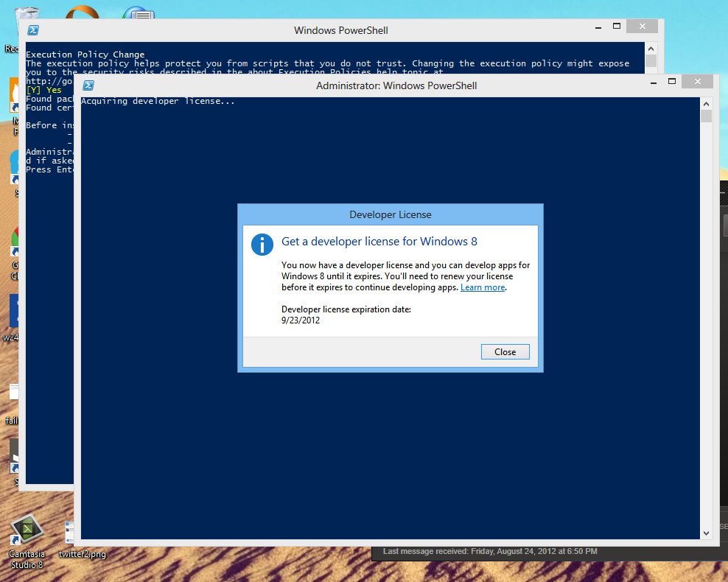Click scroll up arrow in back PowerShell window

651,49
